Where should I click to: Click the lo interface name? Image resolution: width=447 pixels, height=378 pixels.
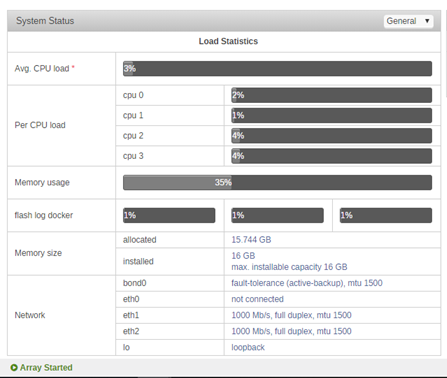126,347
